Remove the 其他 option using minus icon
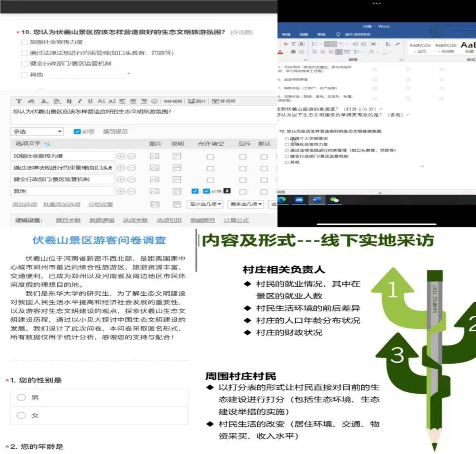 pos(131,191)
